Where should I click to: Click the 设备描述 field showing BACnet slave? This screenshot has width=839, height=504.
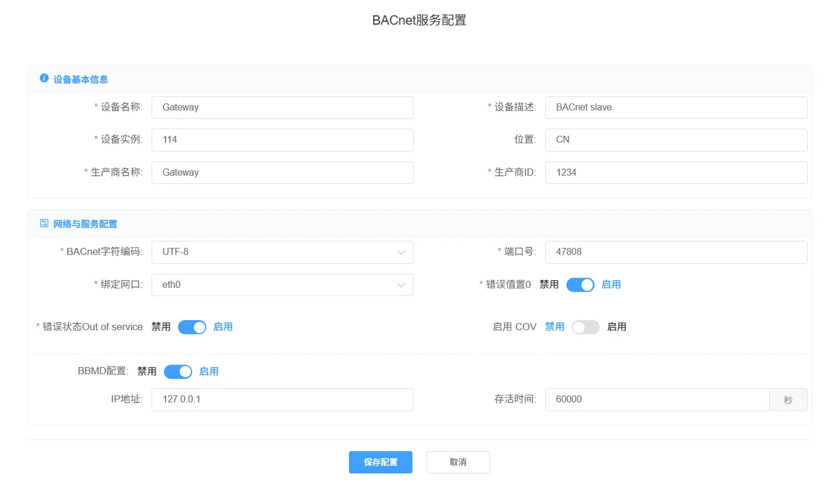[x=676, y=107]
